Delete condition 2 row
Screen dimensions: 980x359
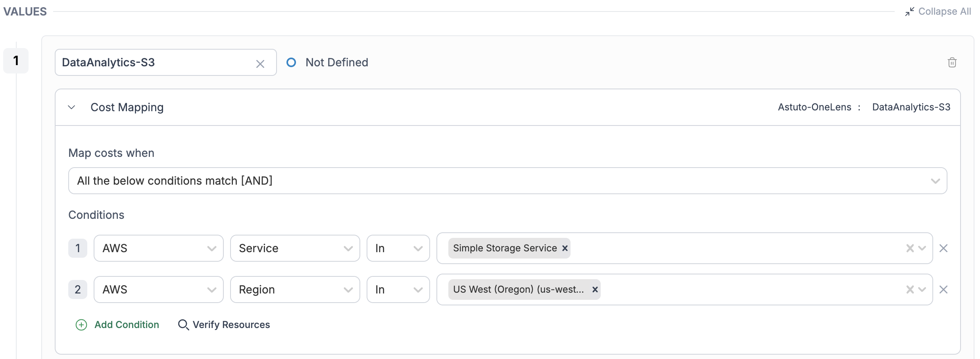point(943,290)
